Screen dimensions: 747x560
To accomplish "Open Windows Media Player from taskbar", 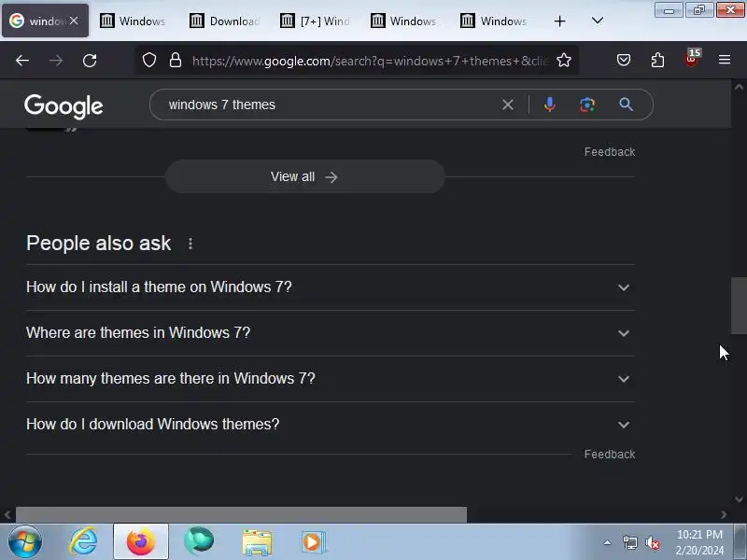I will [x=314, y=542].
